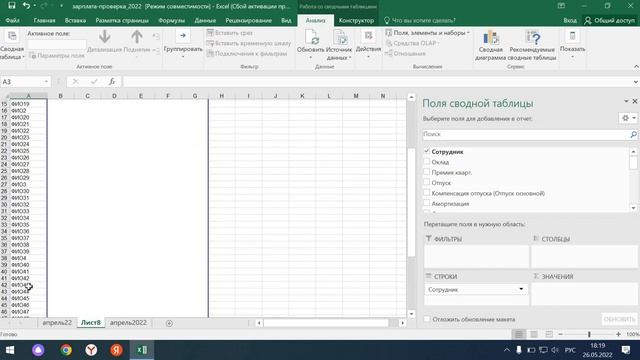Open the апрель2022 sheet tab

(128, 322)
